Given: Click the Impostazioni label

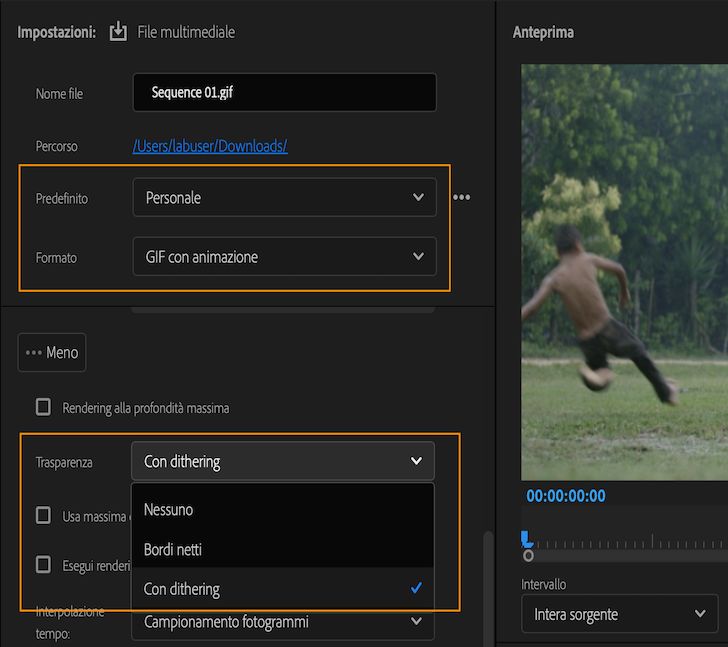Looking at the screenshot, I should tap(57, 32).
